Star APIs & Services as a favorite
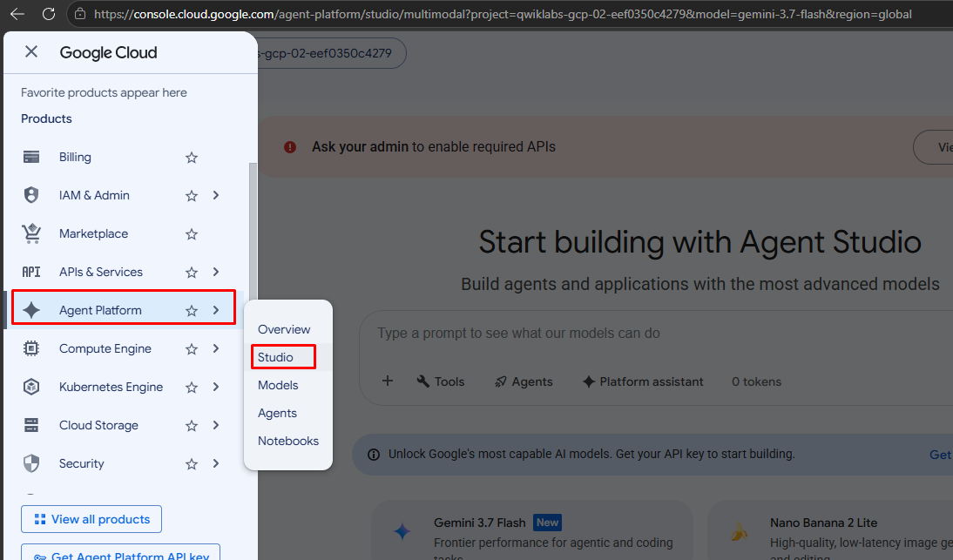The width and height of the screenshot is (953, 560). [192, 272]
